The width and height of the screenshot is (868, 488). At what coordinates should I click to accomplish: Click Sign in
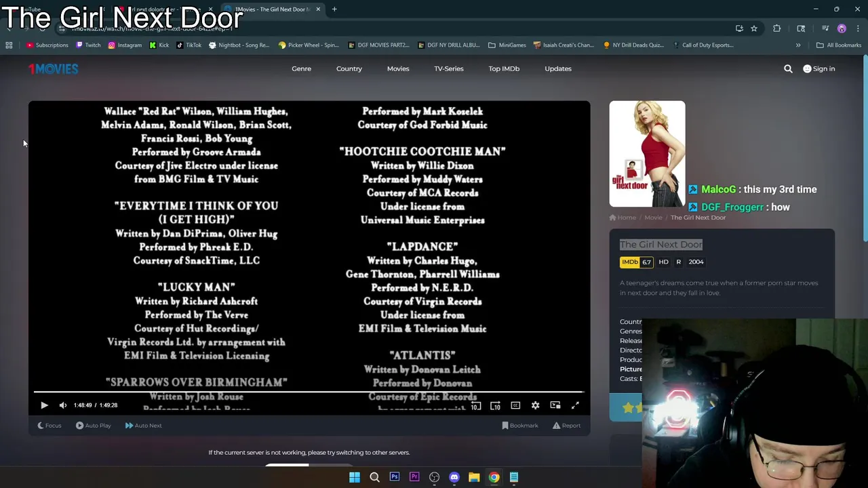click(819, 68)
